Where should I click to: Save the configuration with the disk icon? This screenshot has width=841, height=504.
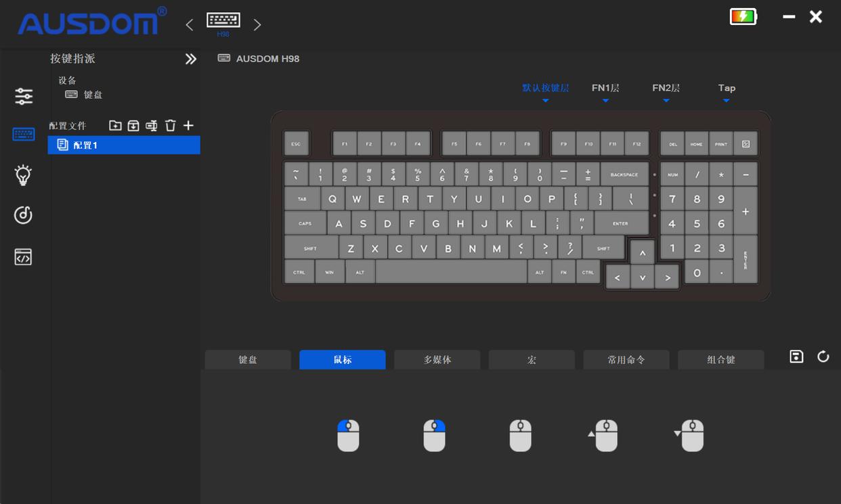click(796, 357)
